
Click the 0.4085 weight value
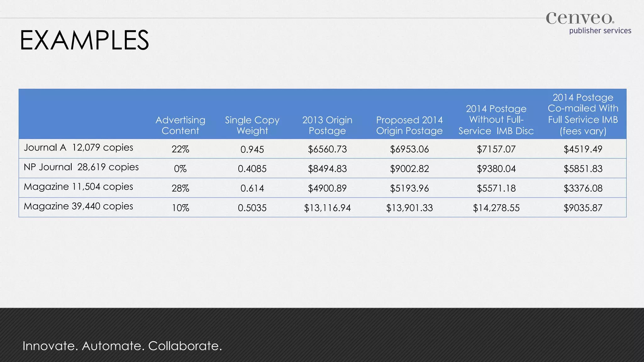pyautogui.click(x=252, y=169)
